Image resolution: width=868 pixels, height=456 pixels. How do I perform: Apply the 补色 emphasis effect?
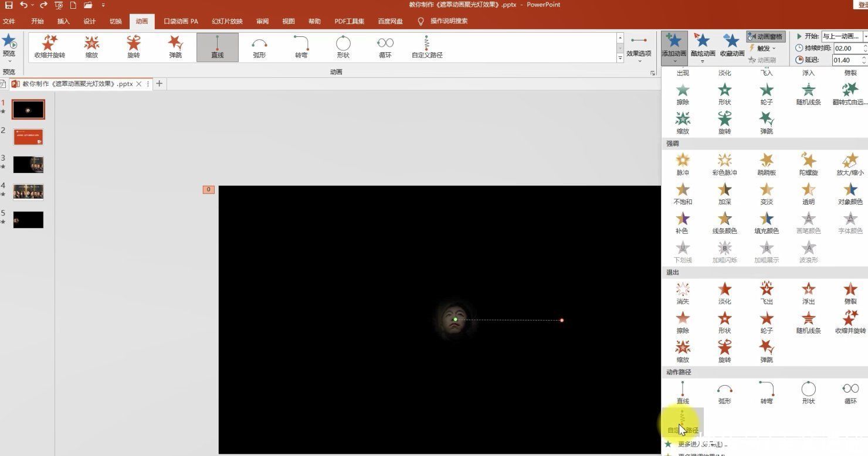pyautogui.click(x=683, y=223)
